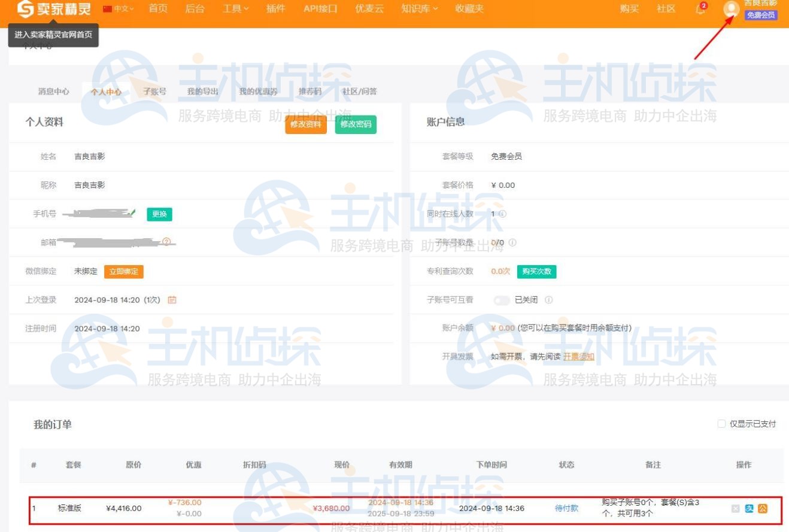Open the 知识库 dropdown
The height and width of the screenshot is (532, 789).
[x=418, y=8]
